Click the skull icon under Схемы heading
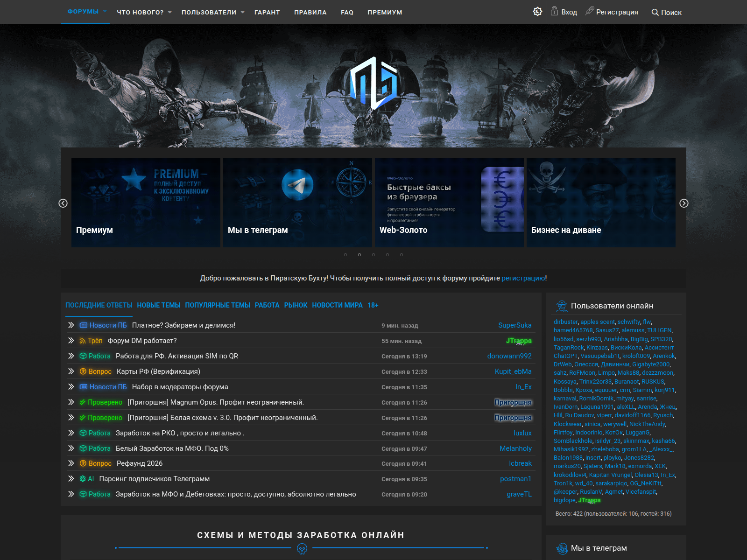This screenshot has width=747, height=560. coord(302,549)
